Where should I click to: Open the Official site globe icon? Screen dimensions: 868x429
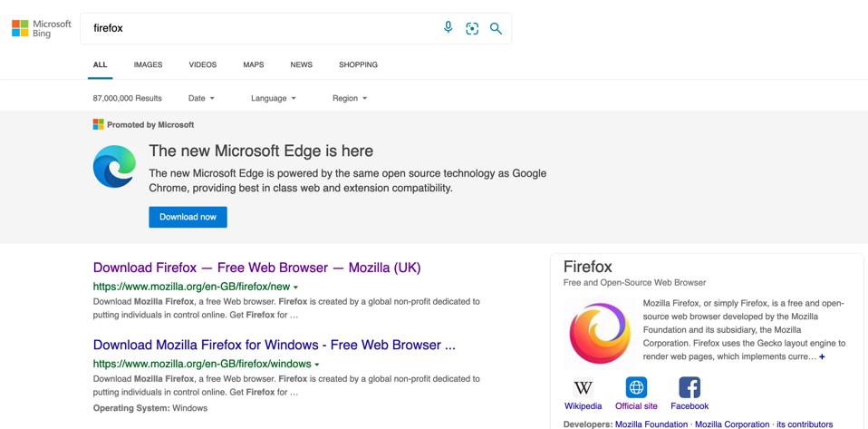point(636,388)
